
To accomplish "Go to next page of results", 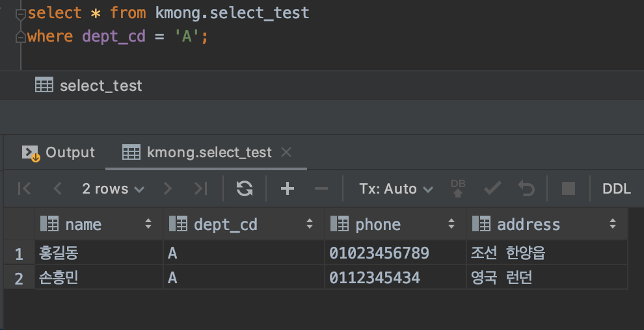I will (168, 188).
